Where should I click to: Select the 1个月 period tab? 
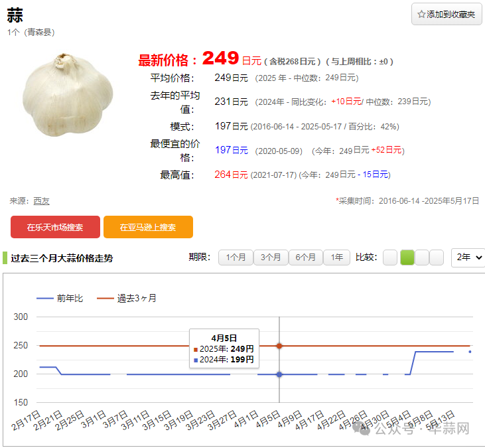[236, 258]
